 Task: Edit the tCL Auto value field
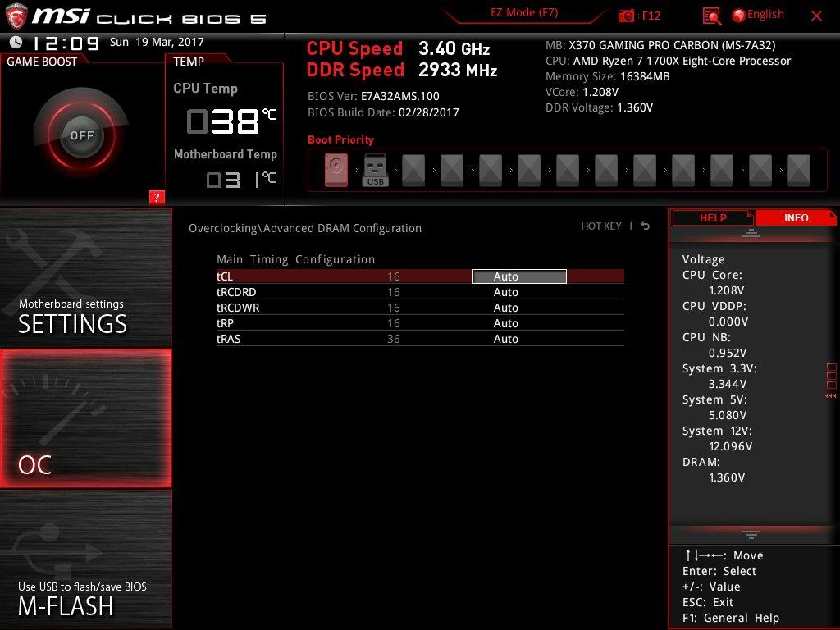pyautogui.click(x=519, y=276)
